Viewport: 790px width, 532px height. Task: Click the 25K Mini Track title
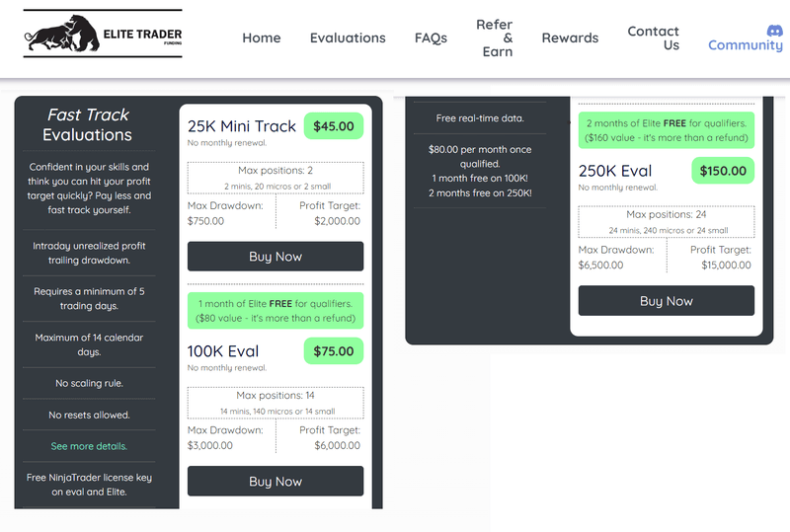click(x=241, y=126)
